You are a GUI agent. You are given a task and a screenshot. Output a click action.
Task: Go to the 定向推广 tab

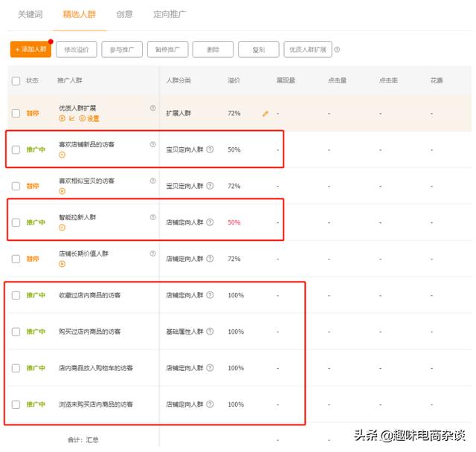pyautogui.click(x=170, y=14)
